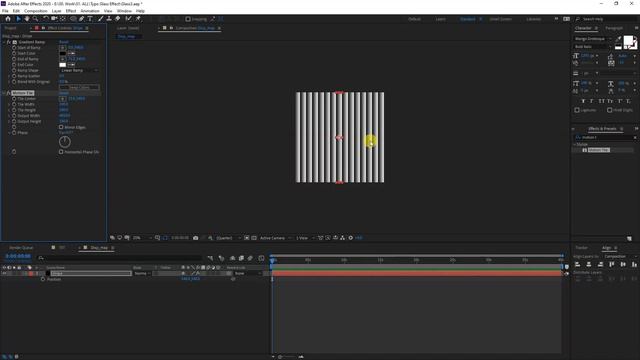Open the Effect menu
Viewport: 640px width, 360px height.
click(x=71, y=11)
